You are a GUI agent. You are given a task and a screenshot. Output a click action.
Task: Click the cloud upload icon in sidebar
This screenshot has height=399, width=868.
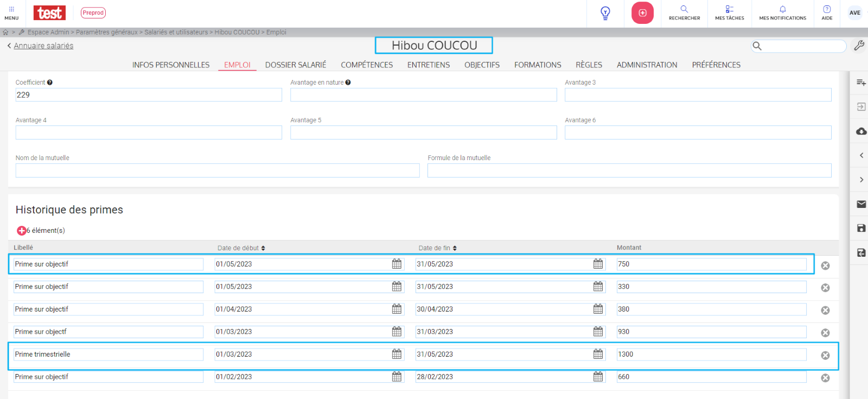[861, 131]
